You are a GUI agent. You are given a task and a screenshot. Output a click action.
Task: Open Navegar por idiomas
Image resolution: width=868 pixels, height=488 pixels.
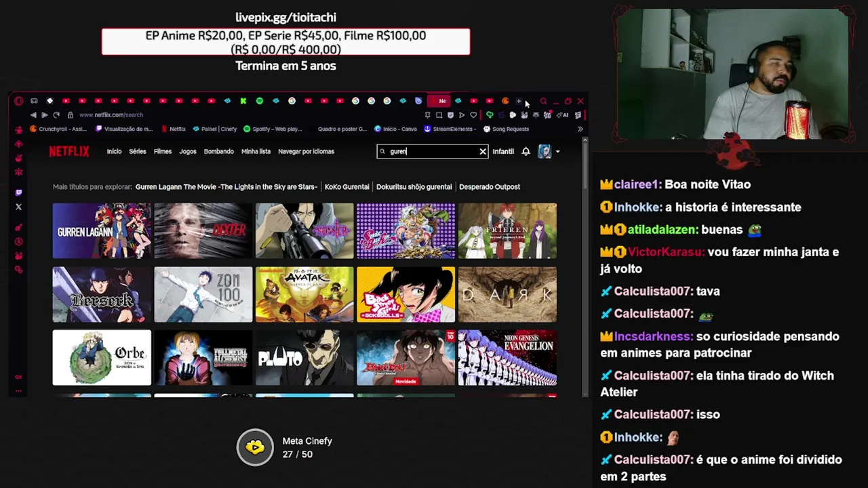pos(306,152)
